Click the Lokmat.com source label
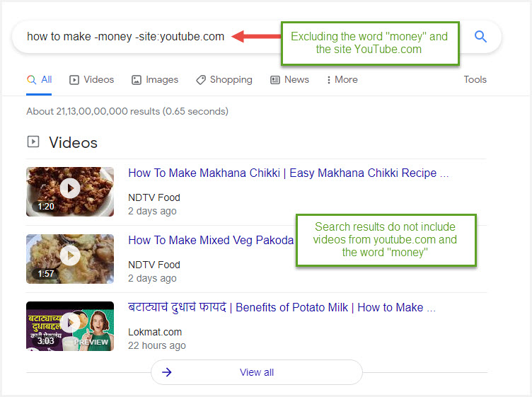Viewport: 532px width, 397px height. pyautogui.click(x=154, y=332)
